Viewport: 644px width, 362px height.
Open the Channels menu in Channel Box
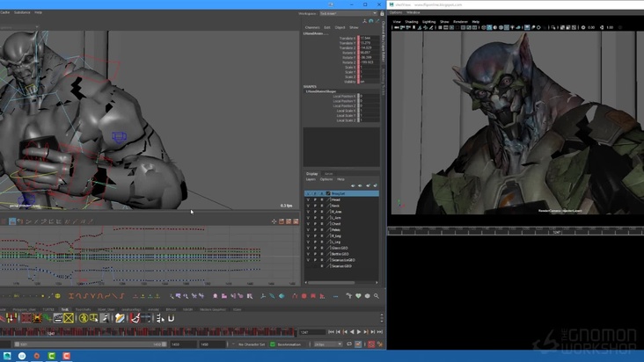312,27
